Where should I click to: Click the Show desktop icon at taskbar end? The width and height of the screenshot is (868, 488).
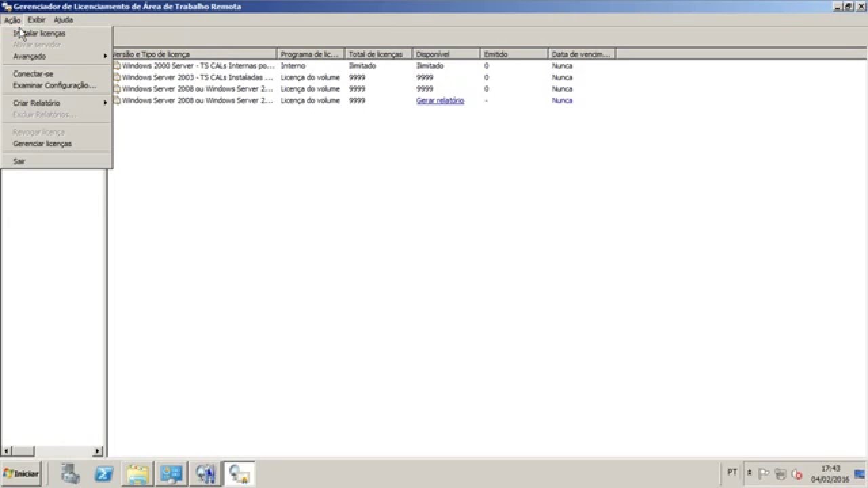click(x=860, y=473)
